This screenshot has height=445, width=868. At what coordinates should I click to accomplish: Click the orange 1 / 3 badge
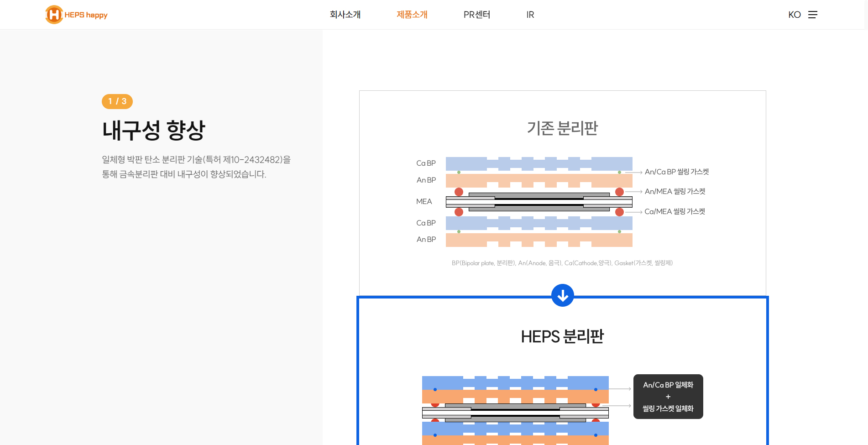(117, 101)
